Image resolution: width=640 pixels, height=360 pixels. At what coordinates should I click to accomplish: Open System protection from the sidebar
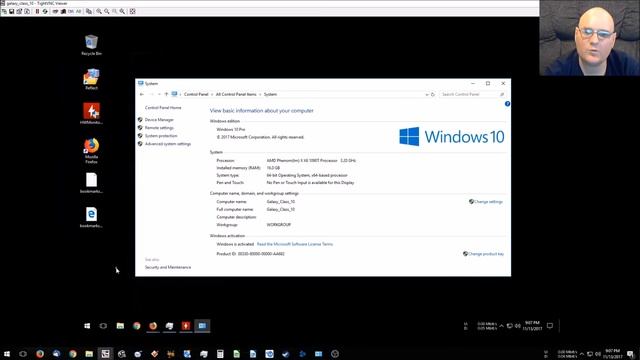click(161, 136)
